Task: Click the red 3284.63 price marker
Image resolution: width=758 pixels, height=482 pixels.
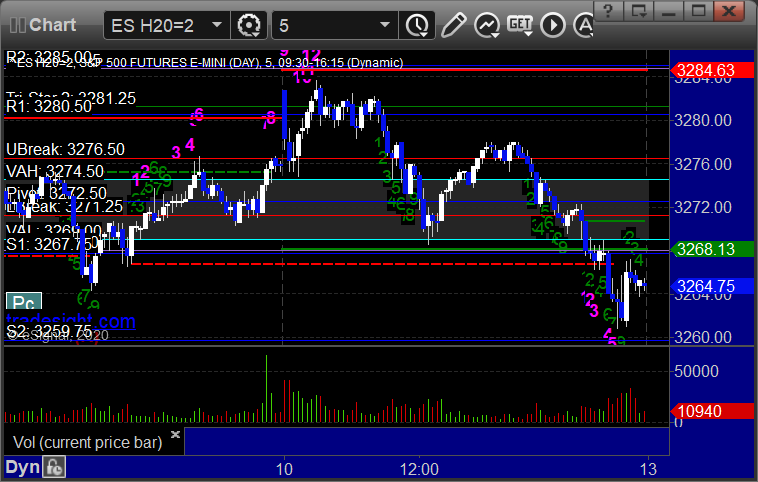Action: [x=712, y=71]
